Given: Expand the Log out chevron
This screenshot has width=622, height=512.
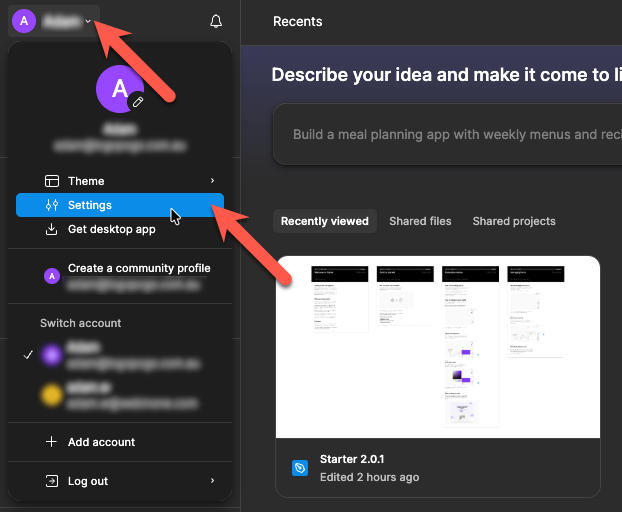Looking at the screenshot, I should pyautogui.click(x=213, y=481).
